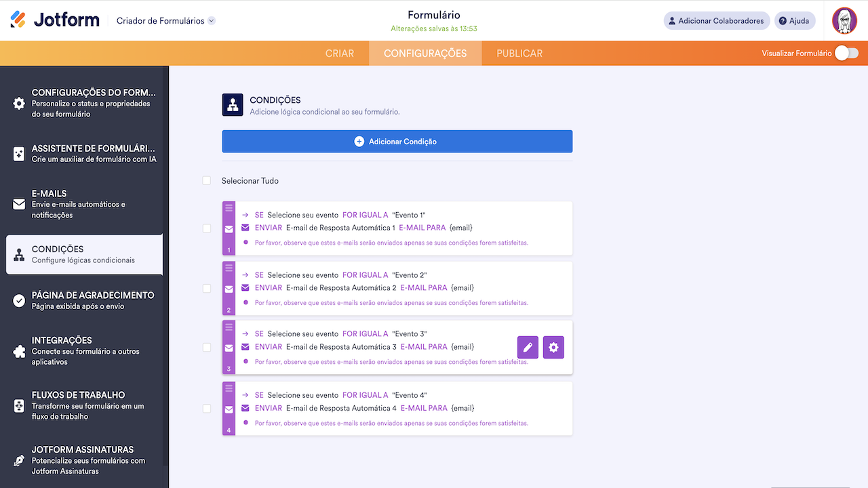Click the Jotform logo
Screen dimensions: 868x488
point(55,20)
